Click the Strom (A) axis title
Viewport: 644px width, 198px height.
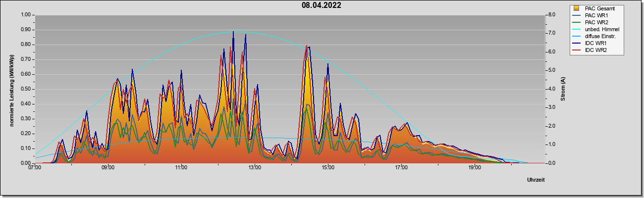[x=563, y=89]
